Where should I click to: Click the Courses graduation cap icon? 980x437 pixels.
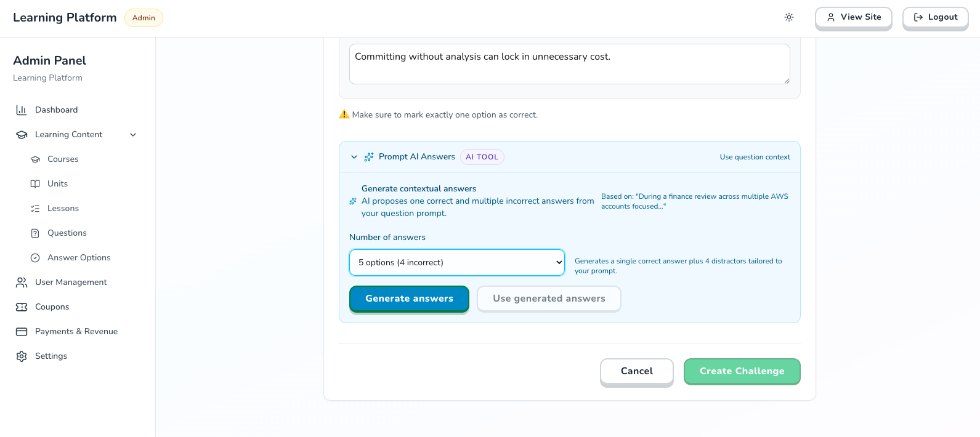35,159
